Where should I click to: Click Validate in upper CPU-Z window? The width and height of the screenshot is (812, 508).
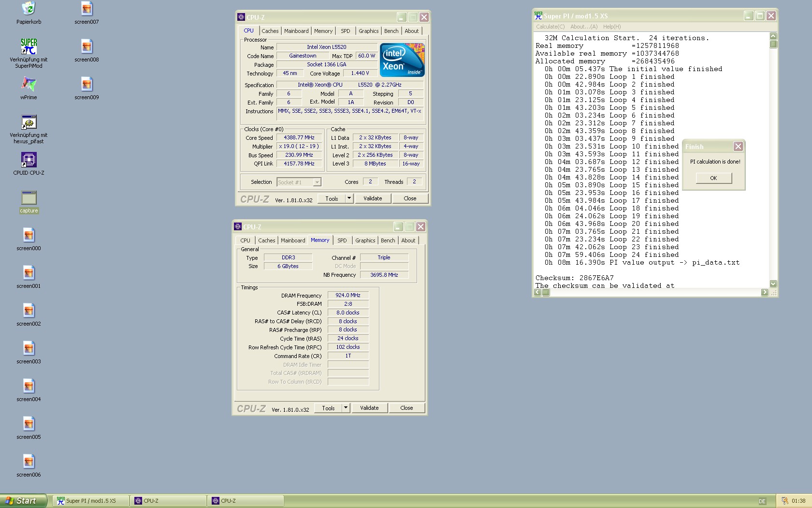coord(373,198)
